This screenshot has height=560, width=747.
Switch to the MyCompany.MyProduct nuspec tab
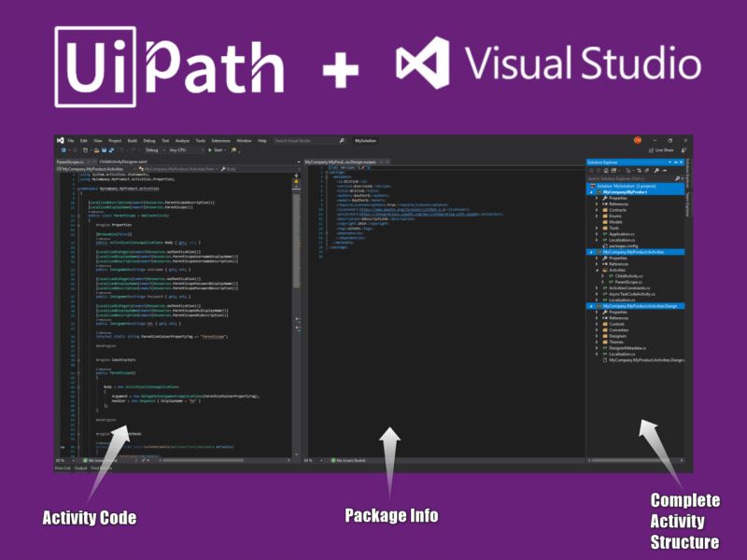[x=341, y=161]
